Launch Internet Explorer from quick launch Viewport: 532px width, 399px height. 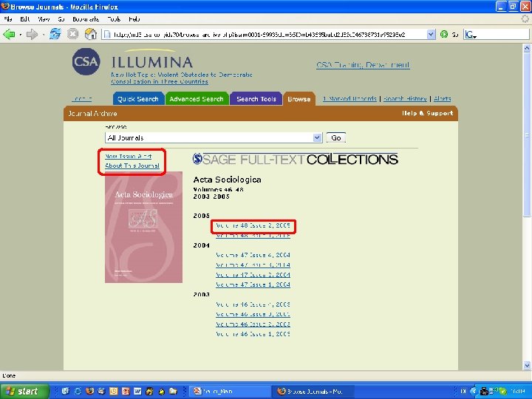click(78, 391)
